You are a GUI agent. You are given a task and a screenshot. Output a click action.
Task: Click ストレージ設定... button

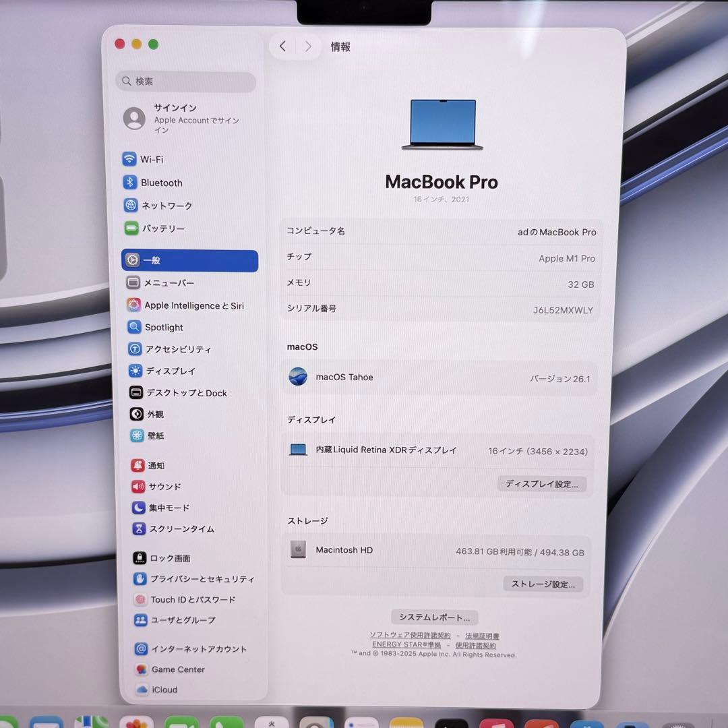pos(543,584)
